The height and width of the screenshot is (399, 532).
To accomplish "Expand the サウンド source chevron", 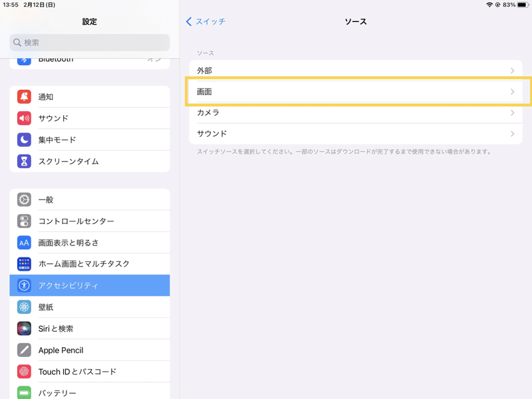I will pyautogui.click(x=512, y=134).
